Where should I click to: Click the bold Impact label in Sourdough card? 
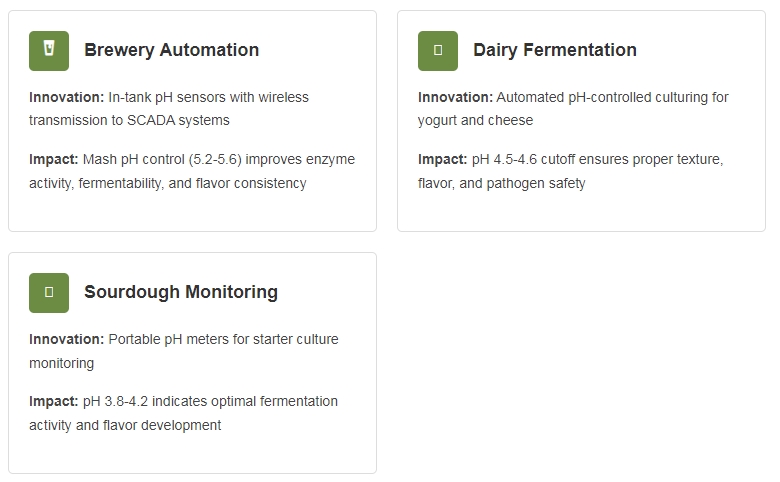click(x=54, y=402)
